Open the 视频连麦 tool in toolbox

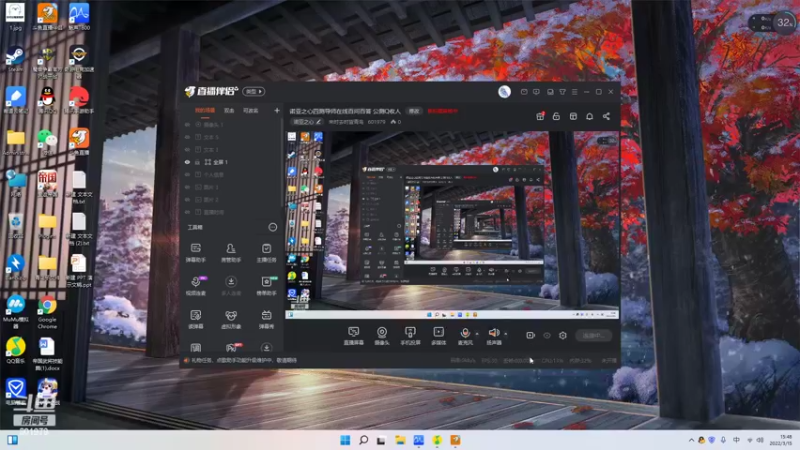coord(195,286)
